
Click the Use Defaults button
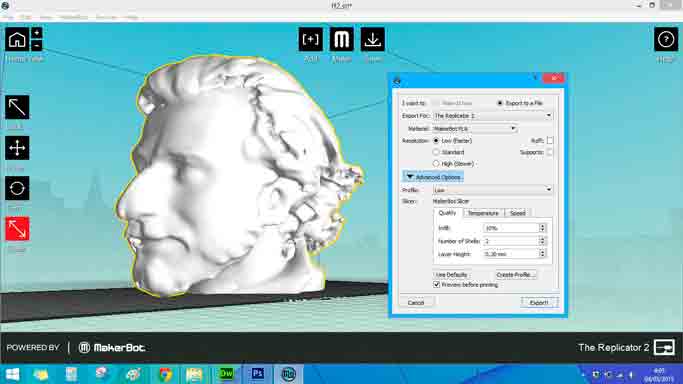451,275
